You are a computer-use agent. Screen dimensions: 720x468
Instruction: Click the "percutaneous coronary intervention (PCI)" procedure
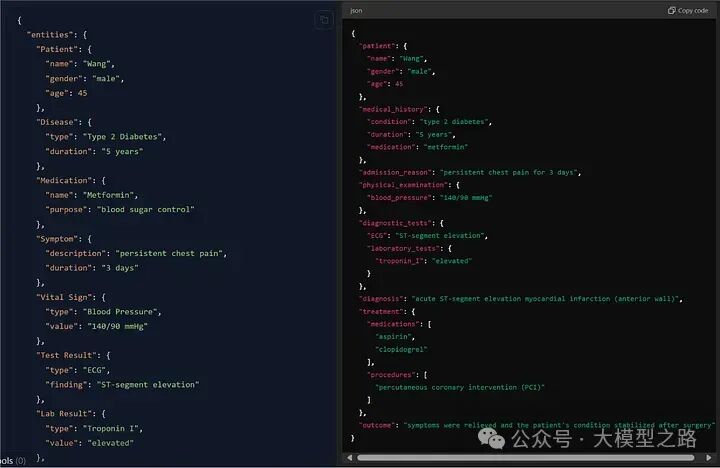coord(460,387)
